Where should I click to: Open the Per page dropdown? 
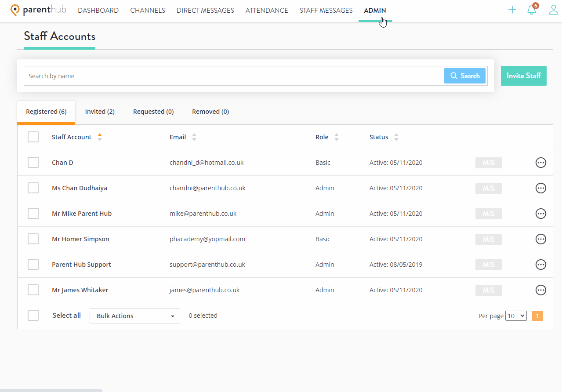[x=516, y=316]
